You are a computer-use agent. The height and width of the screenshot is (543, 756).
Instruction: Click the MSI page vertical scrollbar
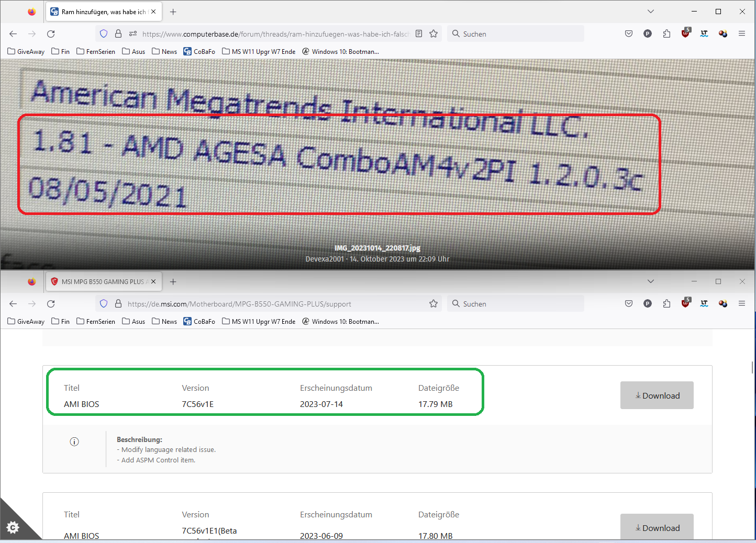(753, 367)
